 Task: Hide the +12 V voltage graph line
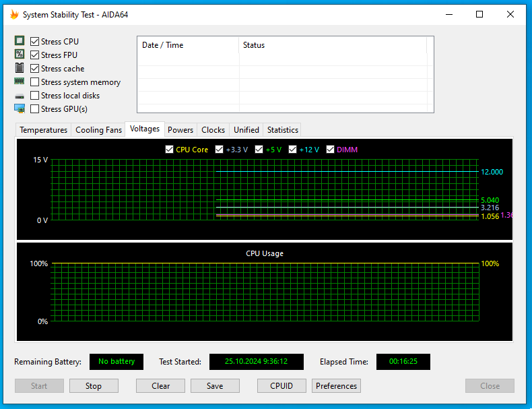pos(292,150)
